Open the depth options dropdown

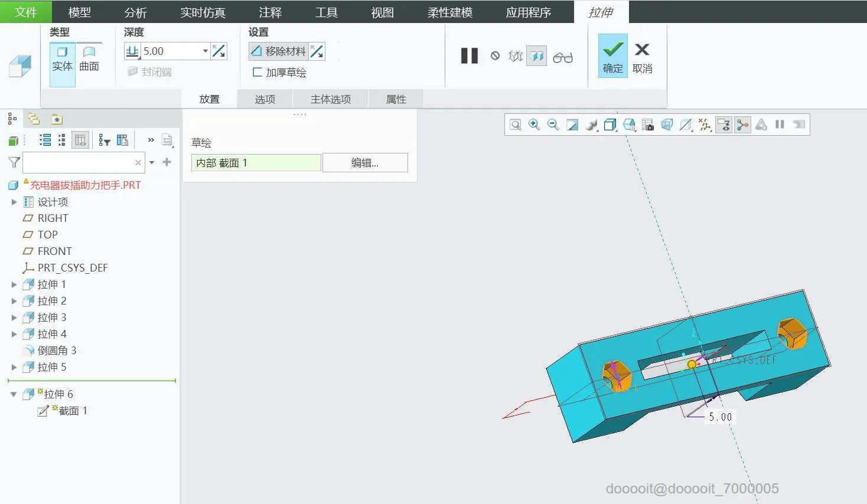pos(204,51)
